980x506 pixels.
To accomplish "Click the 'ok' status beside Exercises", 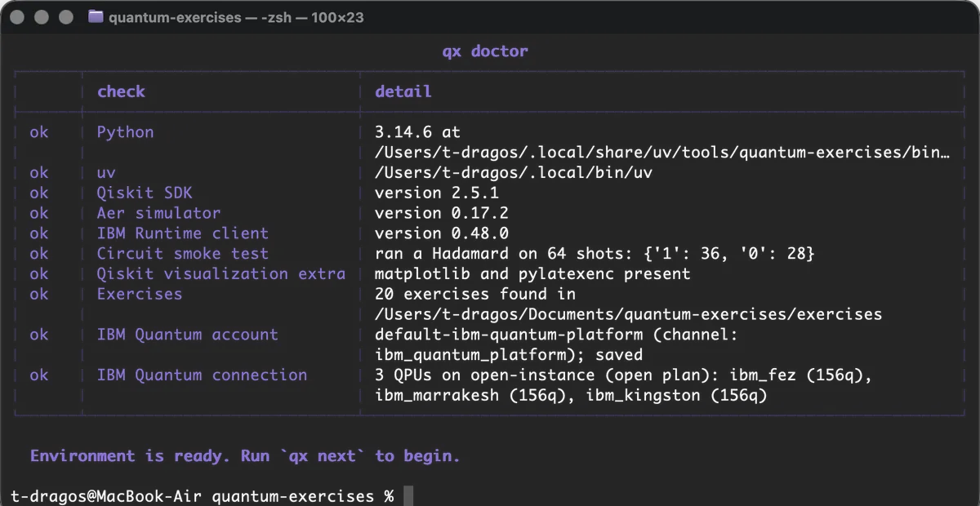I will click(38, 294).
